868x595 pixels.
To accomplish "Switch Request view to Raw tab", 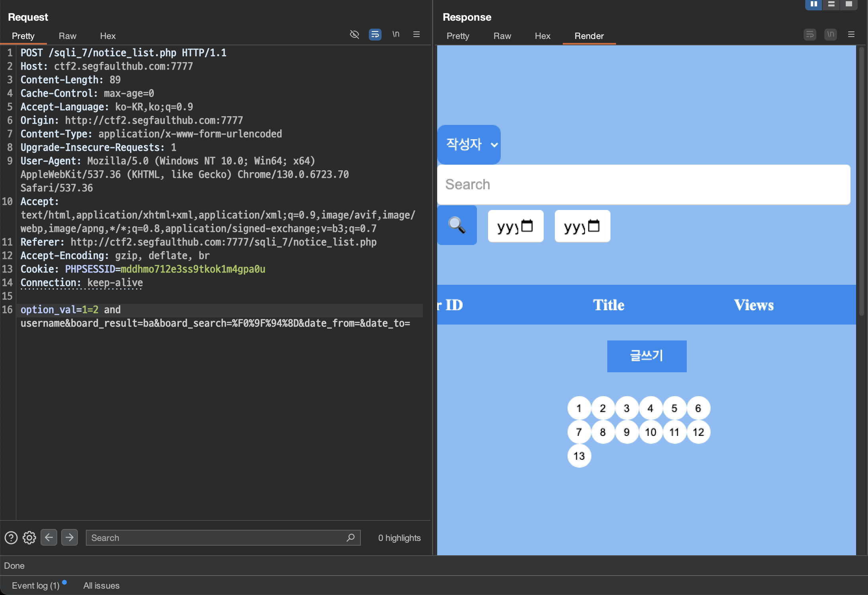I will (67, 36).
